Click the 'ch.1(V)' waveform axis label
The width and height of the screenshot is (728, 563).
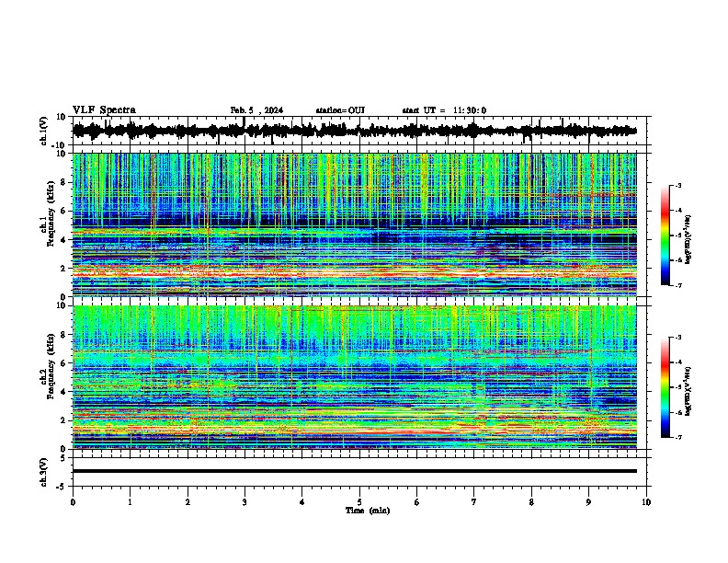click(x=44, y=131)
